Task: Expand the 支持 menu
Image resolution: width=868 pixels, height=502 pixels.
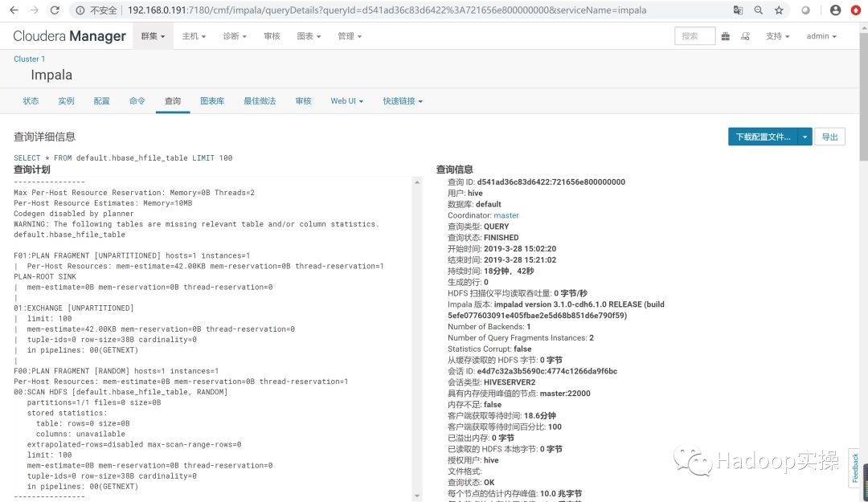Action: click(x=778, y=36)
